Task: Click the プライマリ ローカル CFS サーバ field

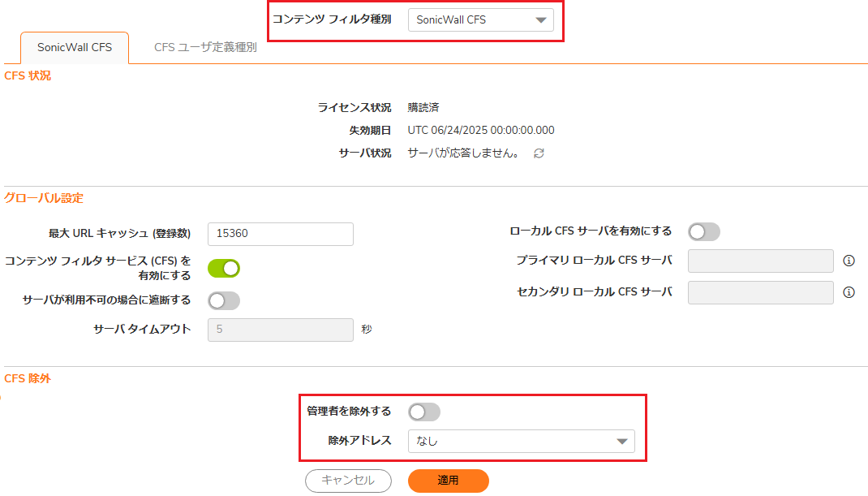Action: tap(761, 261)
